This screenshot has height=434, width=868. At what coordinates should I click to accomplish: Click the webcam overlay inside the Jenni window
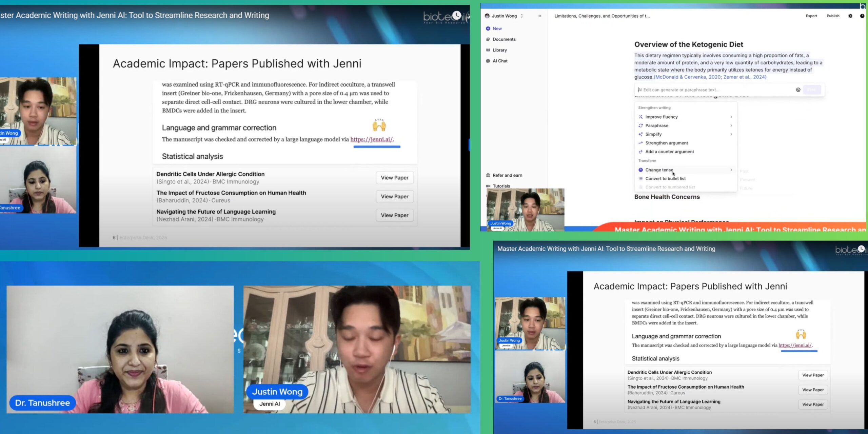click(x=525, y=210)
